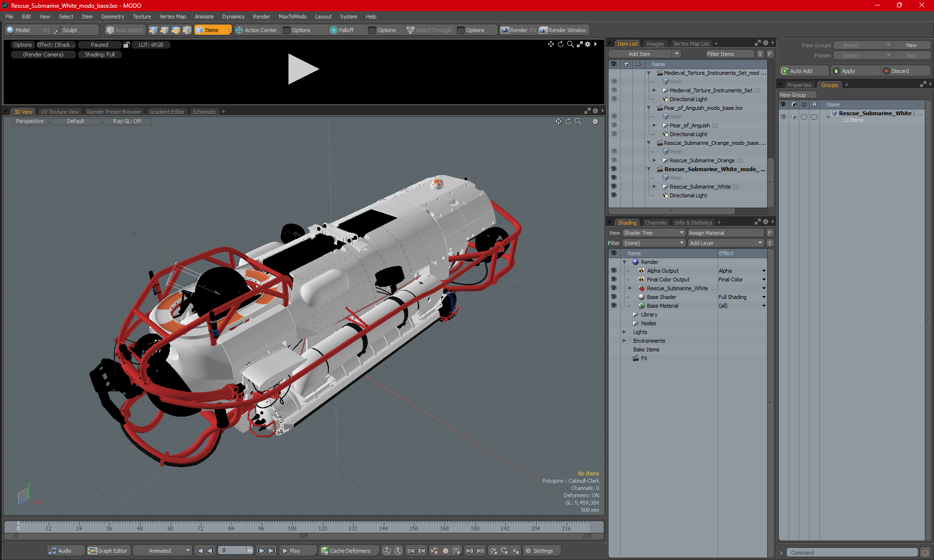Open the Texture menu

[142, 17]
